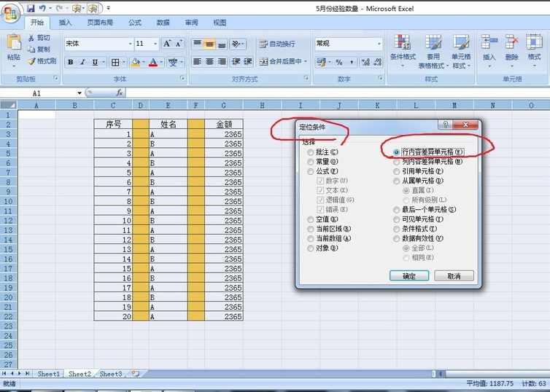Viewport: 550px width, 392px height.
Task: Align text to vertical middle
Action: (x=209, y=44)
